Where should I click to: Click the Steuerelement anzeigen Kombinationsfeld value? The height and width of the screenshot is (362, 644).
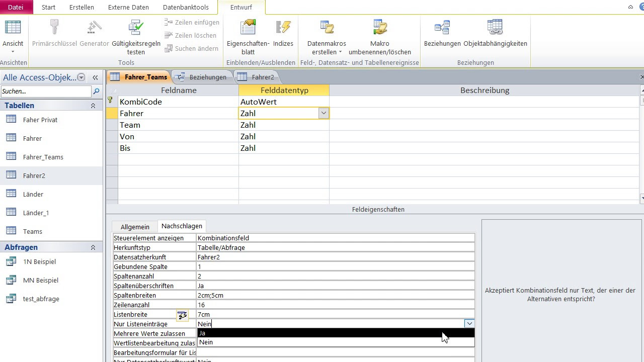336,238
